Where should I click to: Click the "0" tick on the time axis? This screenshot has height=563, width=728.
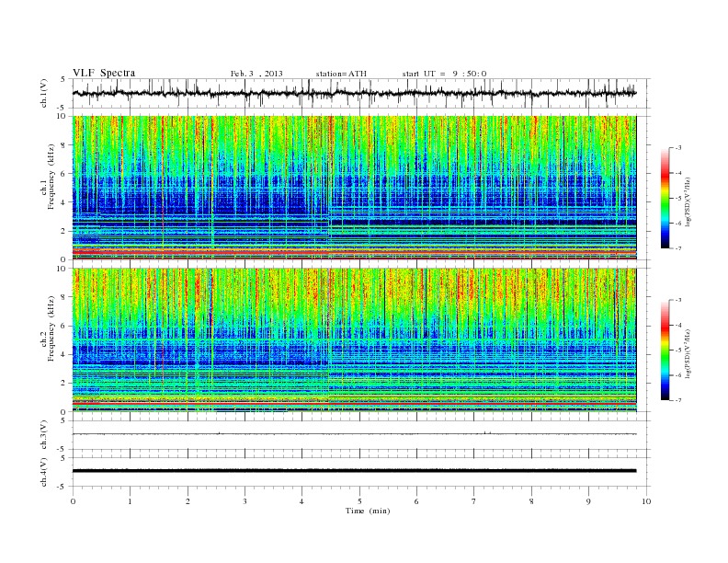point(73,501)
